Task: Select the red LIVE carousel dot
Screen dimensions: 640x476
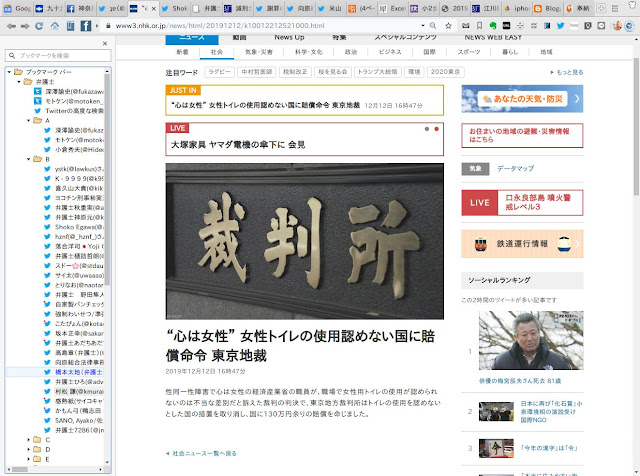Action: (x=436, y=129)
